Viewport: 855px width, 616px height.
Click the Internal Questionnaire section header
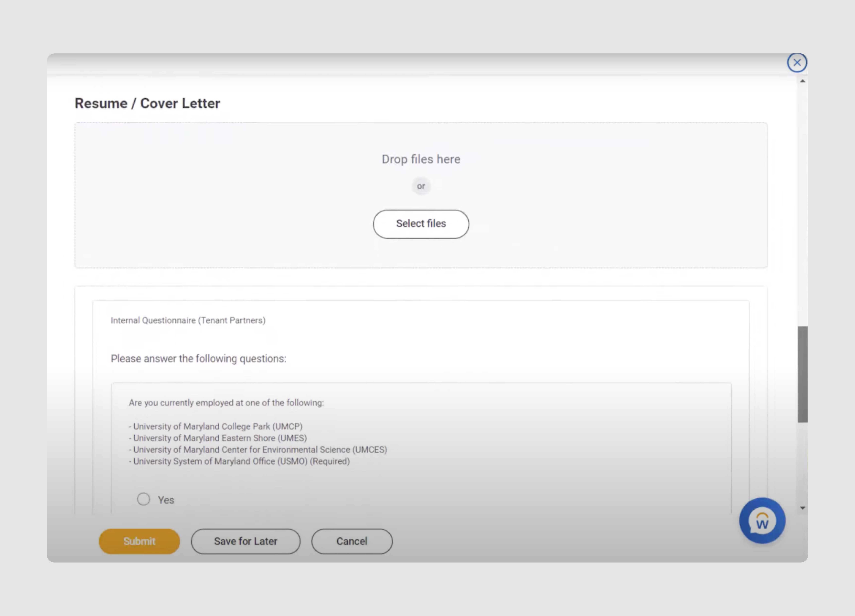coord(188,320)
